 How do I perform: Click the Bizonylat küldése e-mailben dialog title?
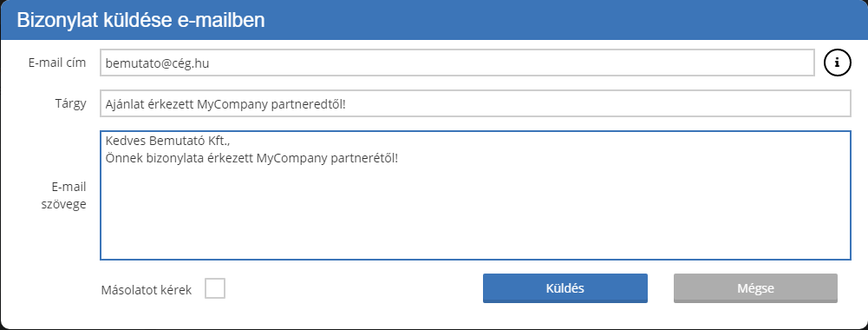[140, 20]
